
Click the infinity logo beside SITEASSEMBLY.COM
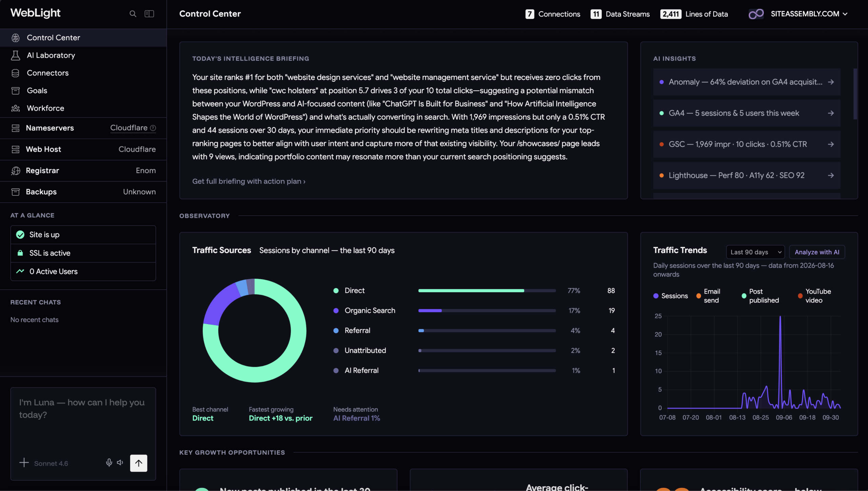click(x=756, y=14)
